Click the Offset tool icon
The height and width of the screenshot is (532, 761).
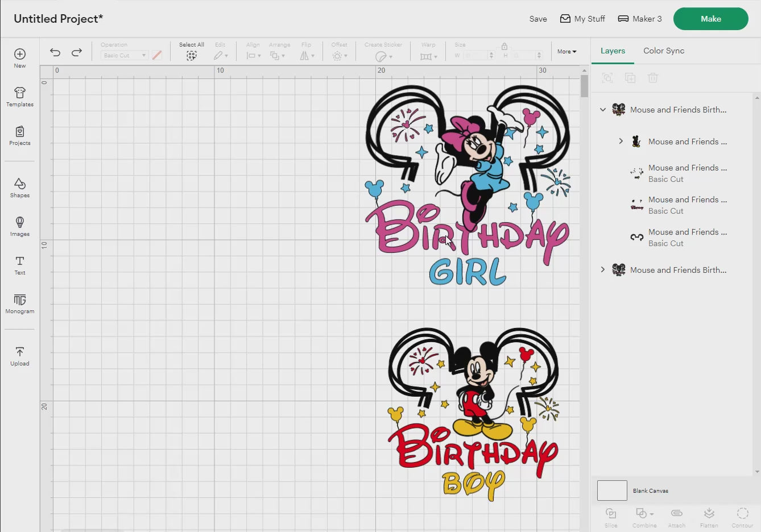pos(337,56)
